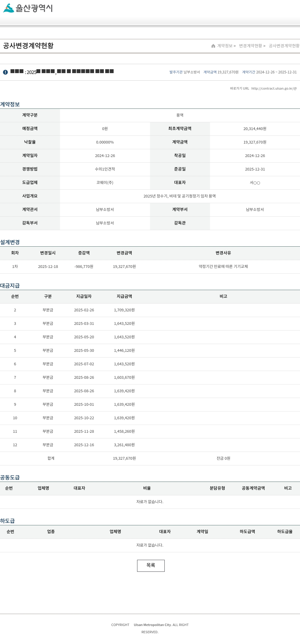This screenshot has height=644, width=300.
Task: Click the 목록 list button
Action: coord(151,565)
